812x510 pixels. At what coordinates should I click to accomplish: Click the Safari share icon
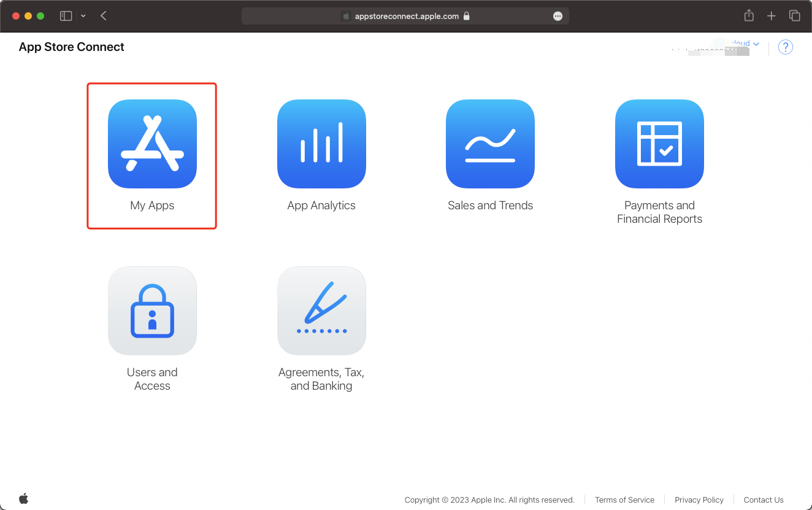749,15
